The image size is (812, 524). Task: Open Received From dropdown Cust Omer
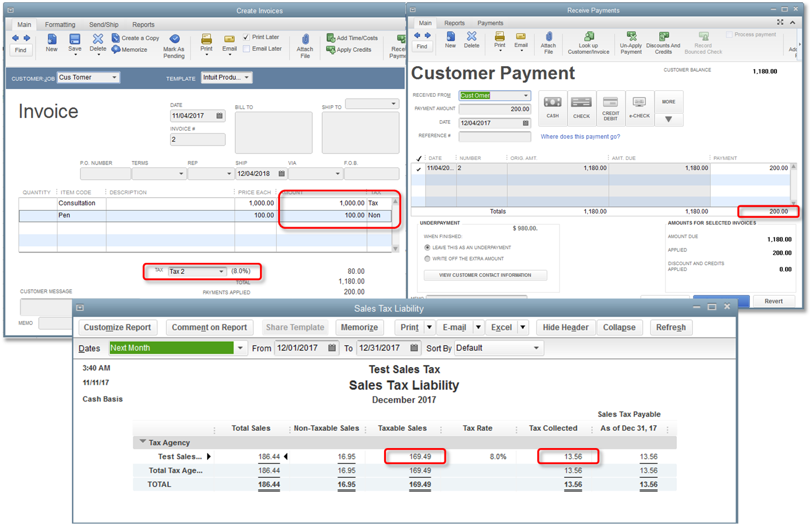[526, 95]
